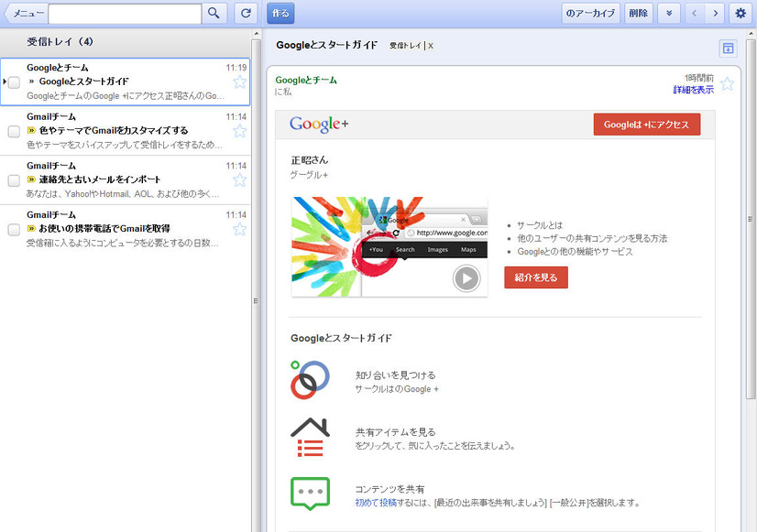Screen dimensions: 757x532
Task: Click reading pane scrollbar thumb
Action: 751,219
